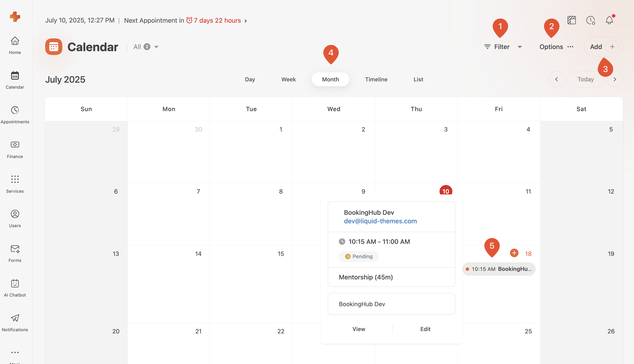Switch to the Timeline view
The width and height of the screenshot is (634, 364).
(376, 79)
